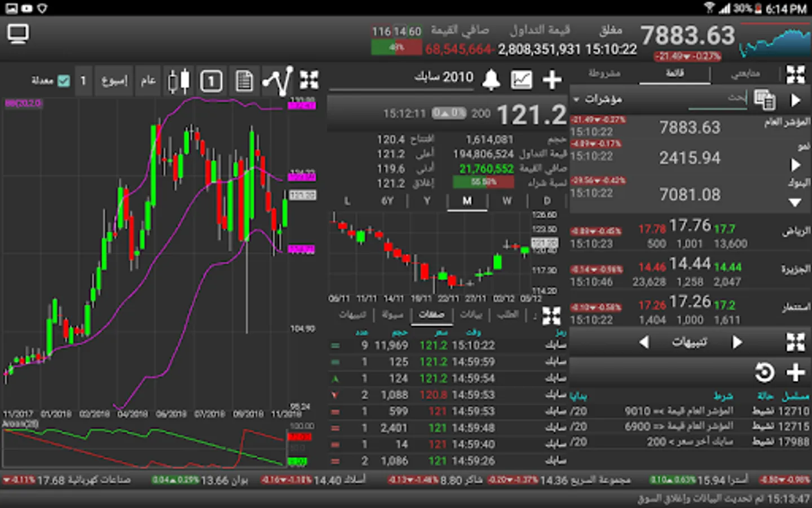Viewport: 812px width, 508px height.
Task: Switch to the متابعتي tab
Action: pyautogui.click(x=745, y=73)
